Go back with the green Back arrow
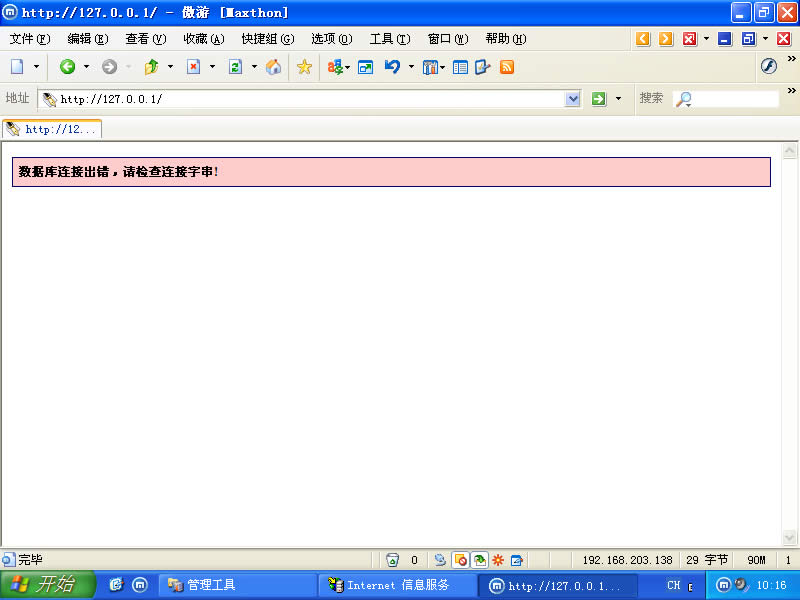The image size is (800, 600). 67,67
